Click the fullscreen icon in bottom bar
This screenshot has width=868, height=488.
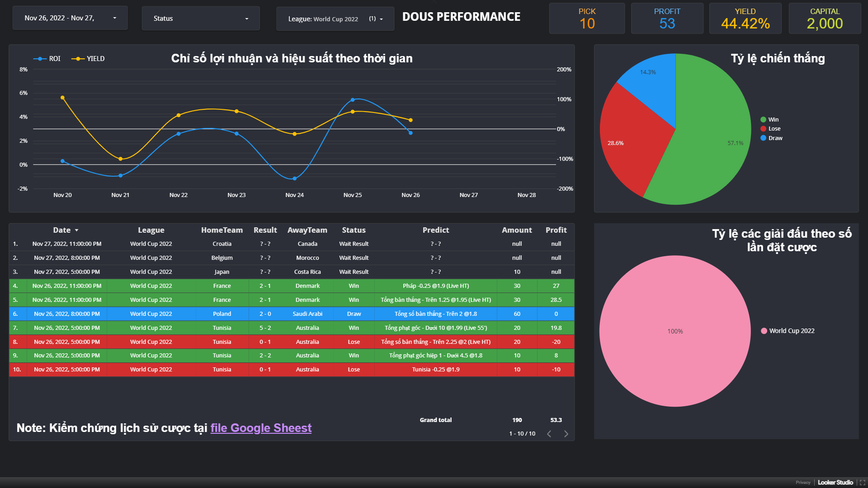pyautogui.click(x=862, y=483)
